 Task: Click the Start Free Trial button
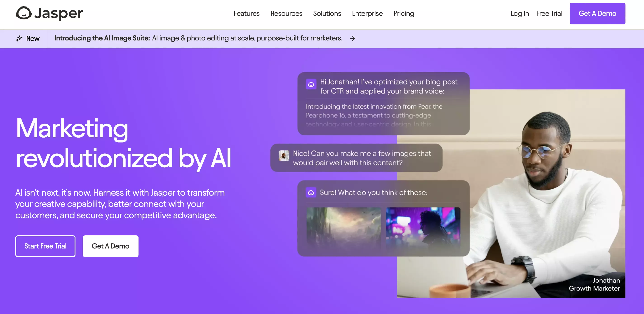coord(46,246)
